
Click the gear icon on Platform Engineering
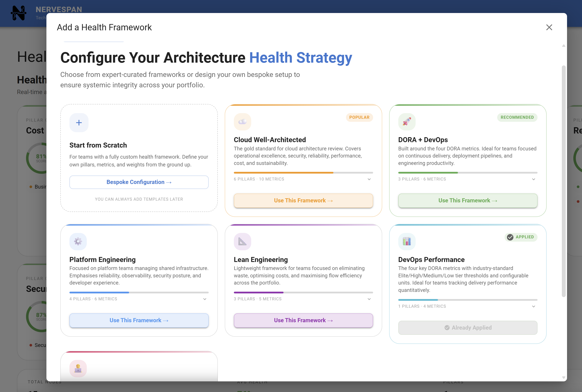(x=78, y=241)
